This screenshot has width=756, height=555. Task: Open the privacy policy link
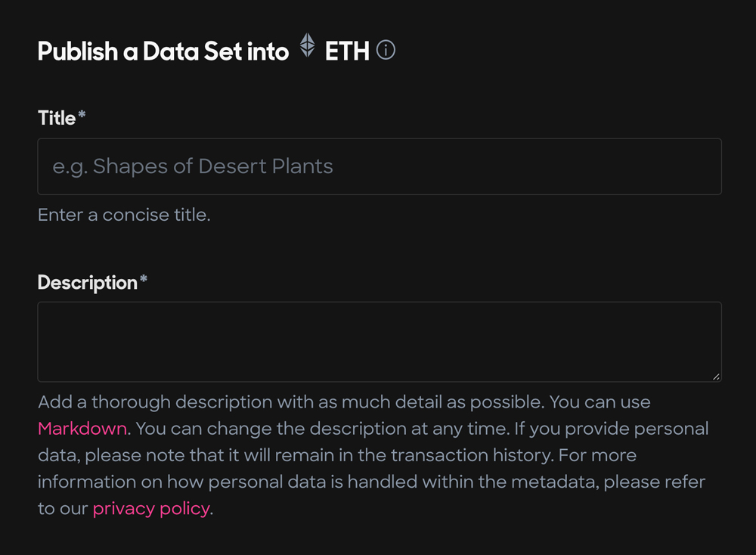coord(151,509)
